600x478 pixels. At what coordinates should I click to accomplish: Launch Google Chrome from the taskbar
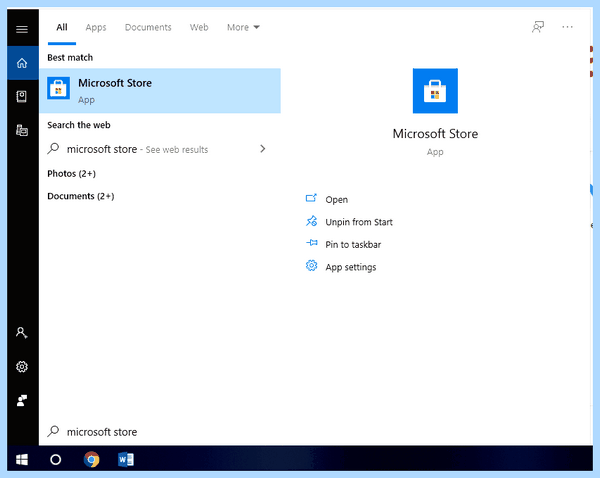92,459
